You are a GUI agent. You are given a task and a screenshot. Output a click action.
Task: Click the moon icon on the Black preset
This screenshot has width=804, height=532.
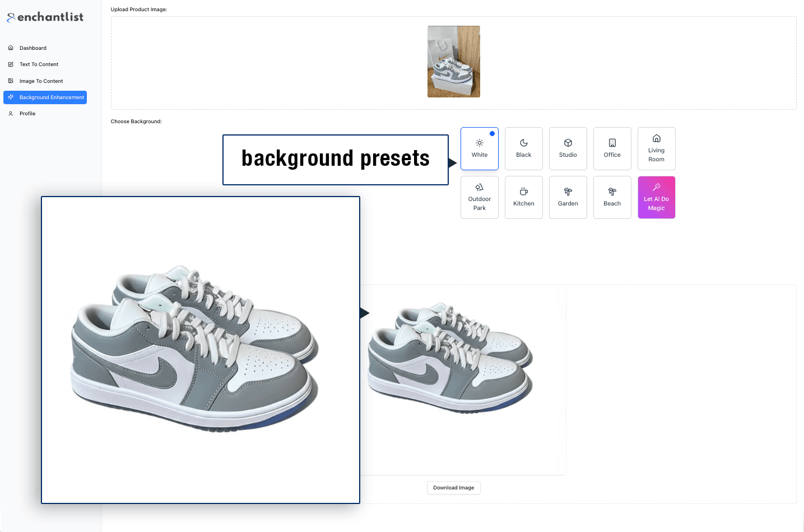[523, 142]
